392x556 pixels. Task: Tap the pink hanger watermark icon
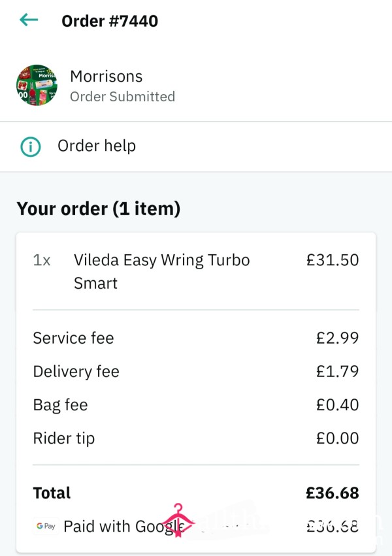(x=178, y=520)
